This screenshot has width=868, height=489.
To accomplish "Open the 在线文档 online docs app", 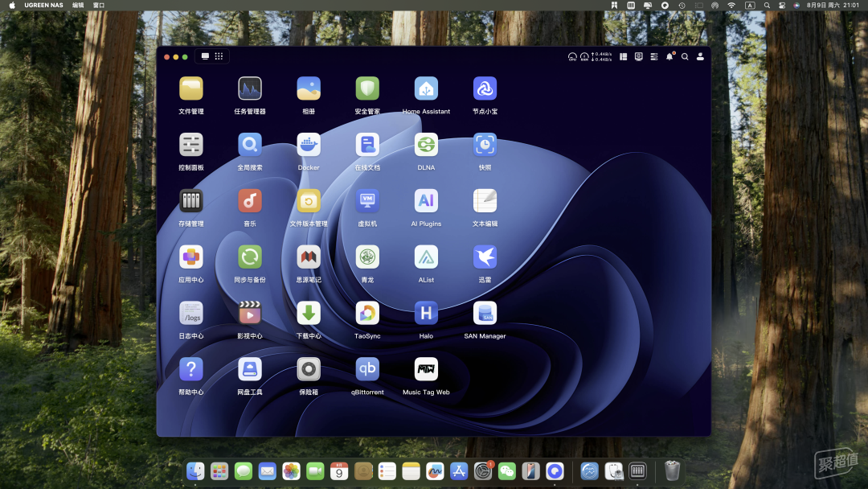I will 367,145.
